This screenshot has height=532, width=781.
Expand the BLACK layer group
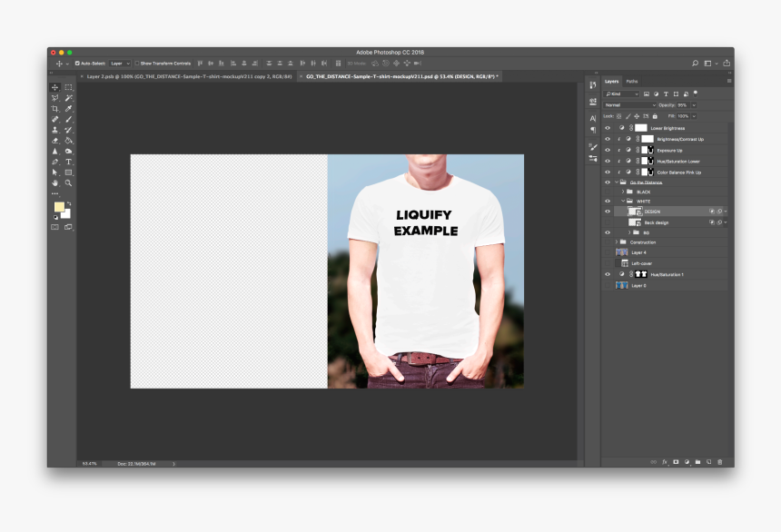click(x=622, y=191)
